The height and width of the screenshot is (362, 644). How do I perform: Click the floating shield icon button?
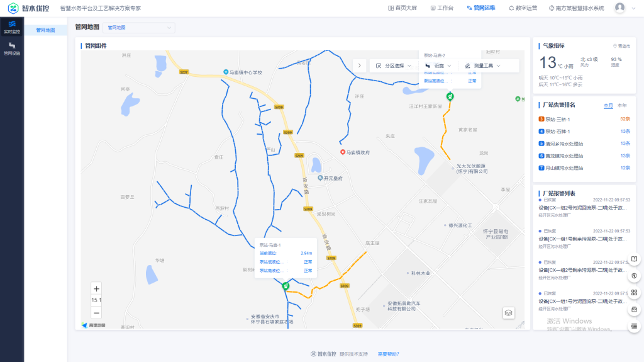point(634,276)
